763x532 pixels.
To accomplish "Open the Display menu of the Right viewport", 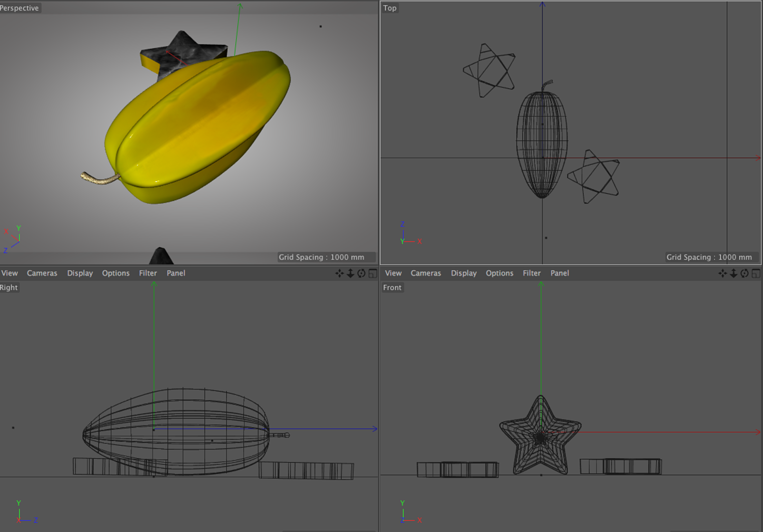I will [80, 273].
